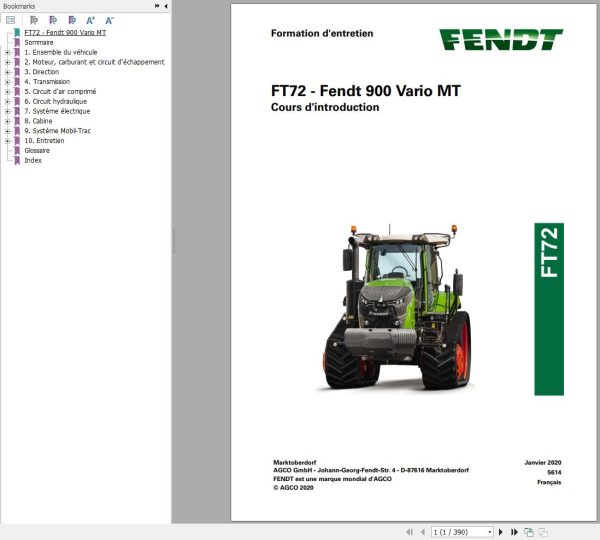Decrease bookmark text size with A- icon
The height and width of the screenshot is (540, 600).
tap(109, 20)
